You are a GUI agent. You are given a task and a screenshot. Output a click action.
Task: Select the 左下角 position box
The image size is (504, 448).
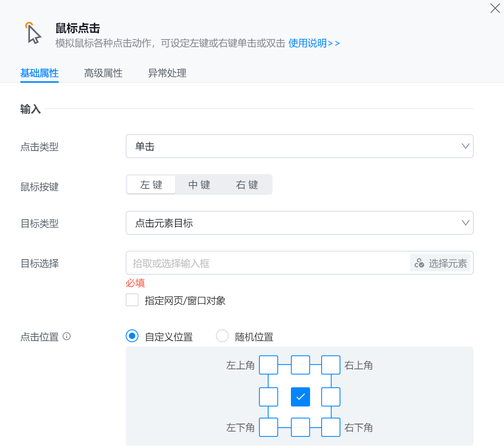(x=269, y=427)
